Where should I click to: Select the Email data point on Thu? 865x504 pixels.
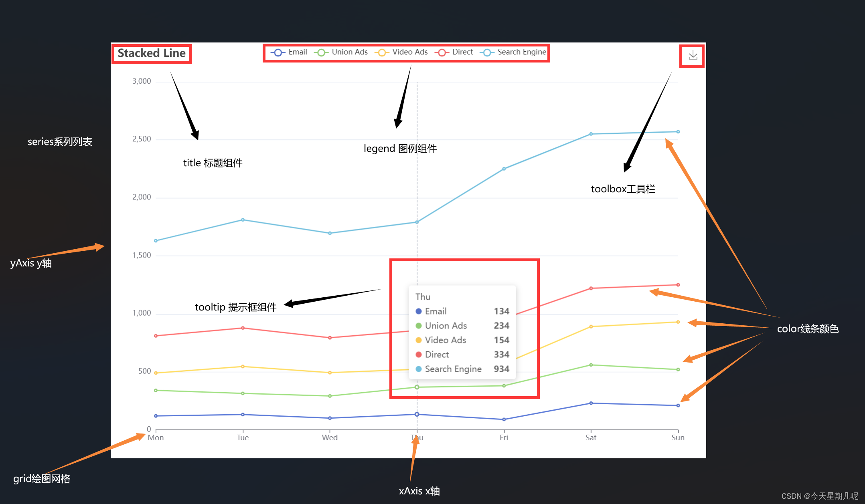coord(417,414)
